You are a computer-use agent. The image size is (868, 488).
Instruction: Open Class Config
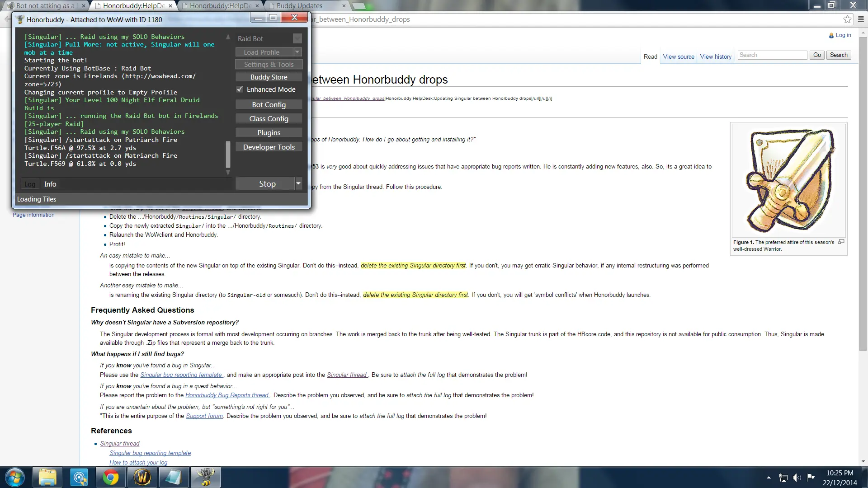269,118
